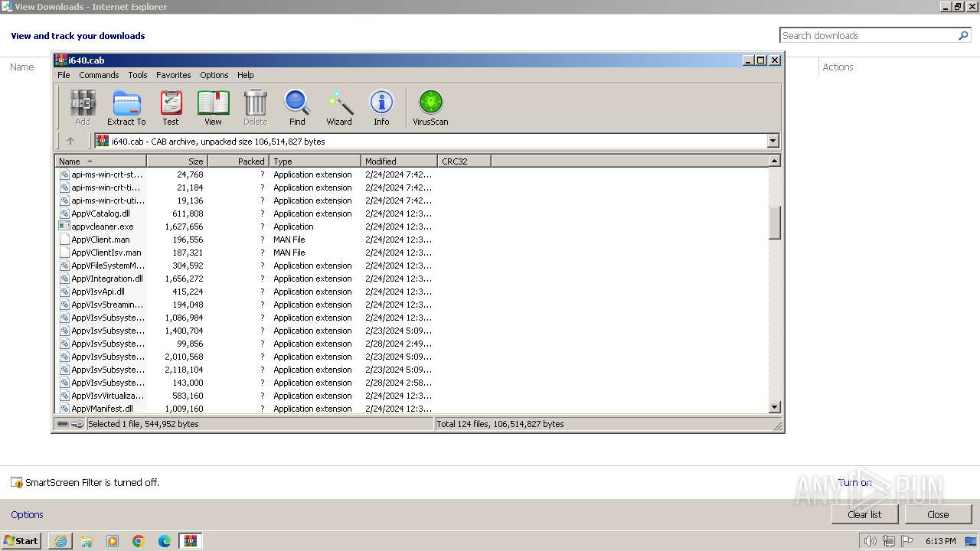This screenshot has height=551, width=980.
Task: Sort by the Modified column header
Action: click(x=399, y=161)
